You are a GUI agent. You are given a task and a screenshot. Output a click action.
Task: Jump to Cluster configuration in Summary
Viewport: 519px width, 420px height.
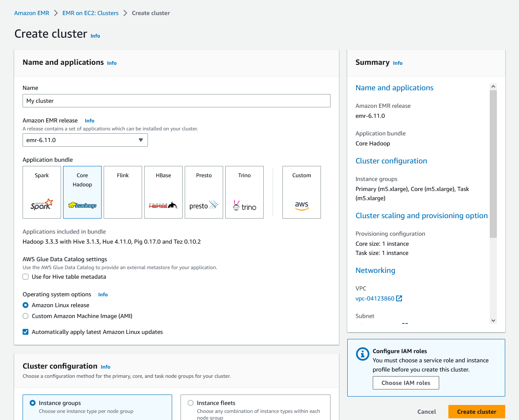(x=391, y=161)
